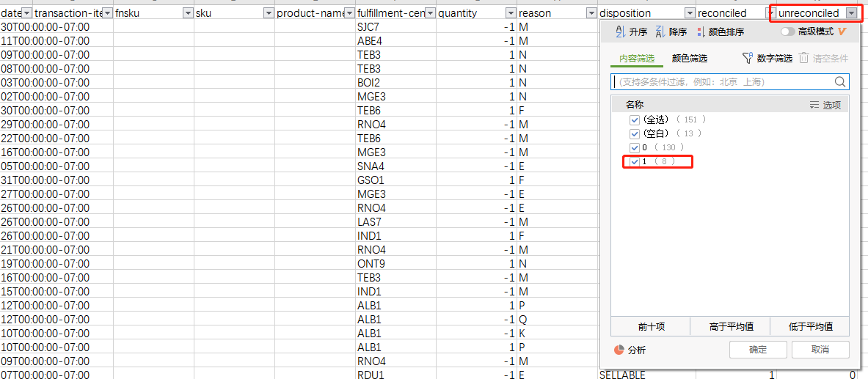Image resolution: width=868 pixels, height=379 pixels.
Task: Click the search magnifier icon
Action: click(x=840, y=82)
